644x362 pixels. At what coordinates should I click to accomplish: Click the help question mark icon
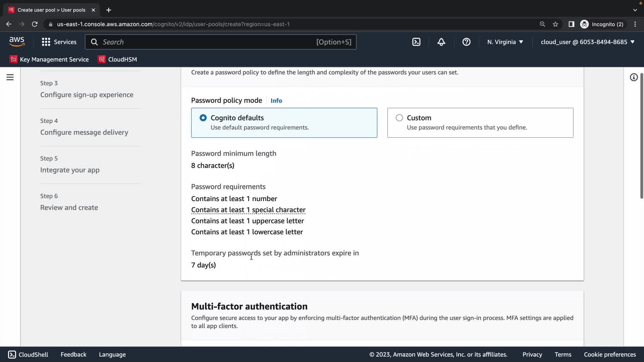coord(466,42)
